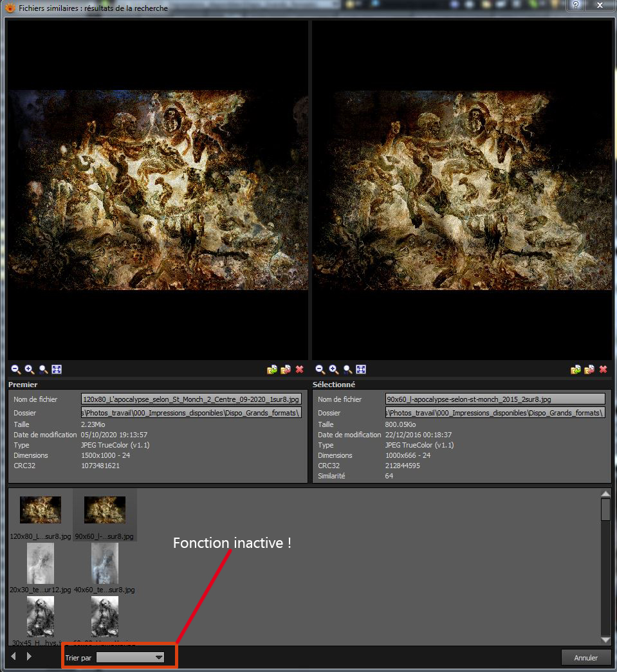
Task: Fit the left preview image to window
Action: click(57, 370)
